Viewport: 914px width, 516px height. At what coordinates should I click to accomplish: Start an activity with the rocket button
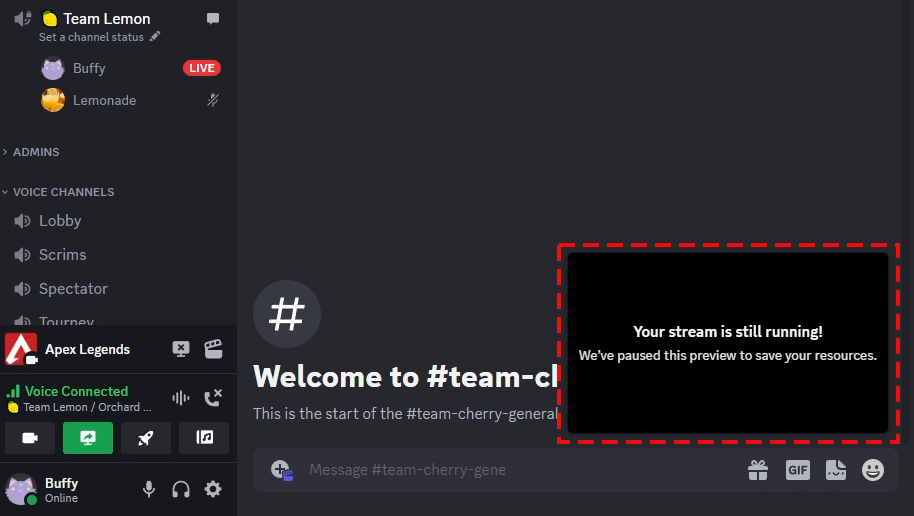point(146,438)
